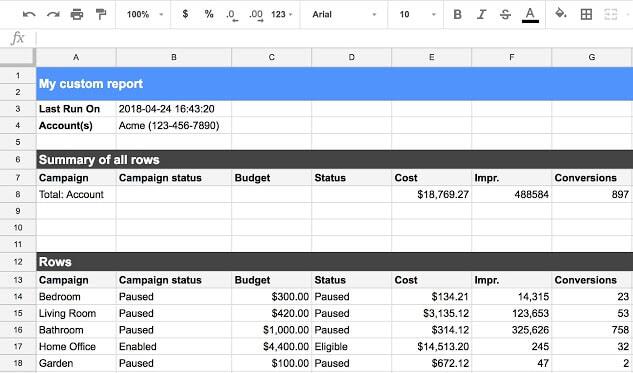Click the increase decimal places icon
Image resolution: width=633 pixels, height=373 pixels.
[x=256, y=15]
